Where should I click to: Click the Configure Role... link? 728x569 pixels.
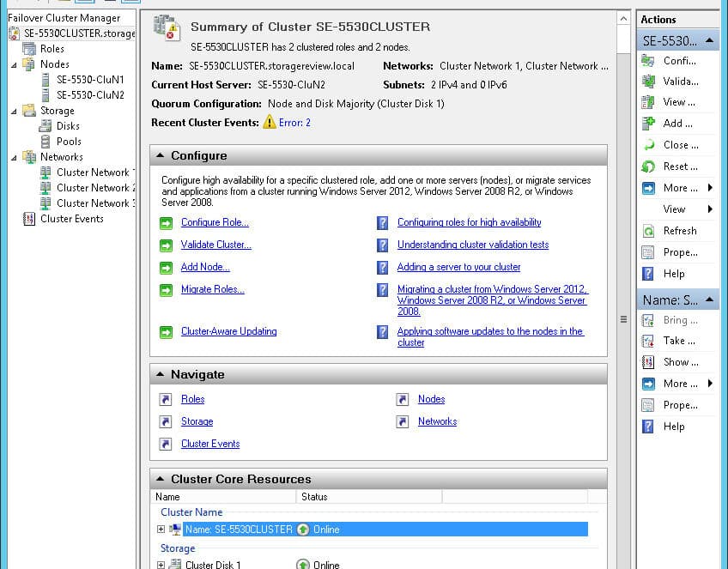(215, 222)
